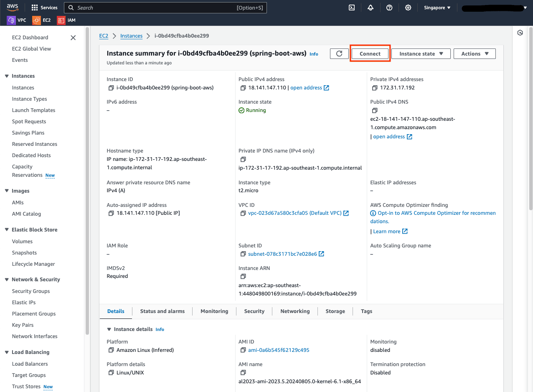Copy the Public IPv4 address

click(243, 88)
